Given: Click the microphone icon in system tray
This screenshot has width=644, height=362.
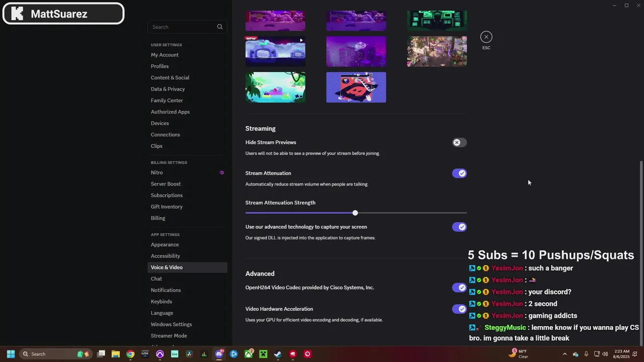Looking at the screenshot, I should [x=586, y=354].
